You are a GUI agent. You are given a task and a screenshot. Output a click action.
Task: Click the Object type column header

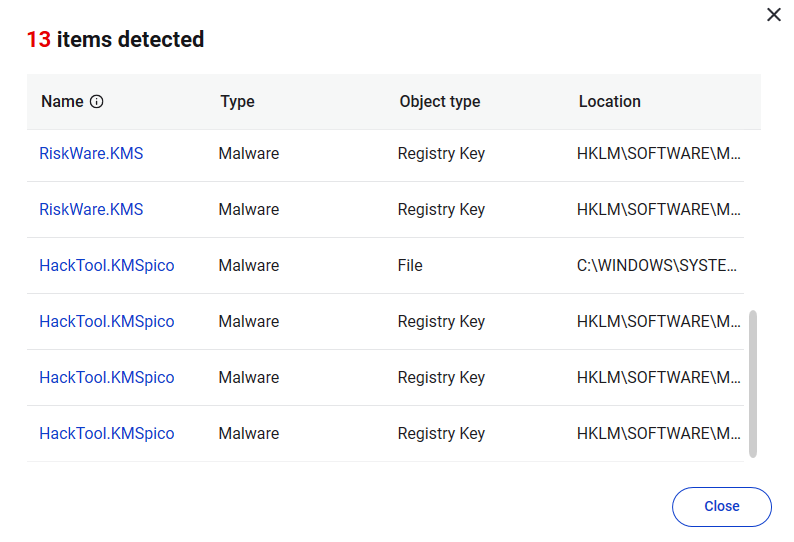[439, 101]
